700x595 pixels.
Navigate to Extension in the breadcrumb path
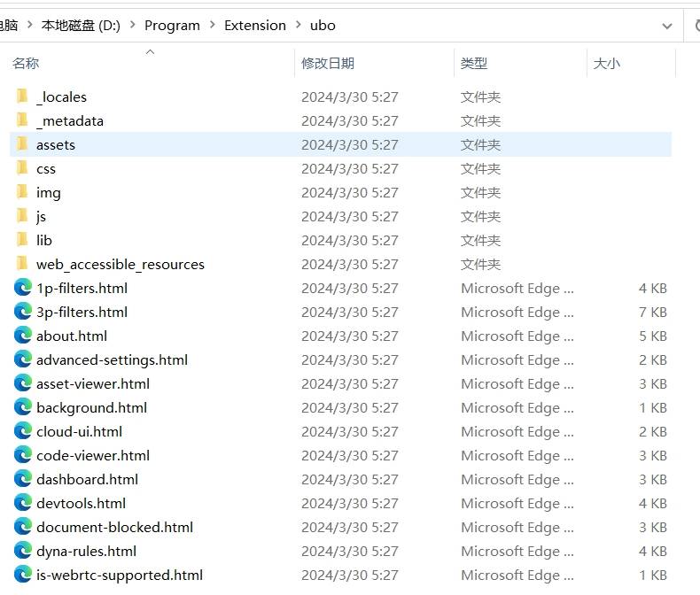pyautogui.click(x=255, y=26)
